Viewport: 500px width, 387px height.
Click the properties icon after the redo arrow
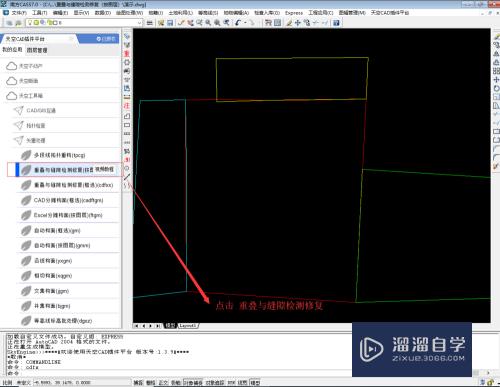[x=268, y=23]
